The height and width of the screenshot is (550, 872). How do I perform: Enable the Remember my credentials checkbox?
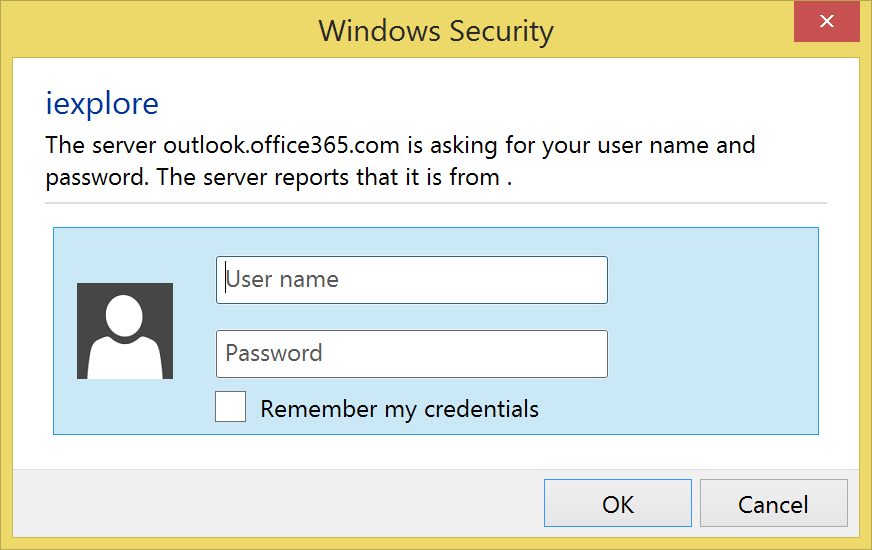pyautogui.click(x=230, y=407)
